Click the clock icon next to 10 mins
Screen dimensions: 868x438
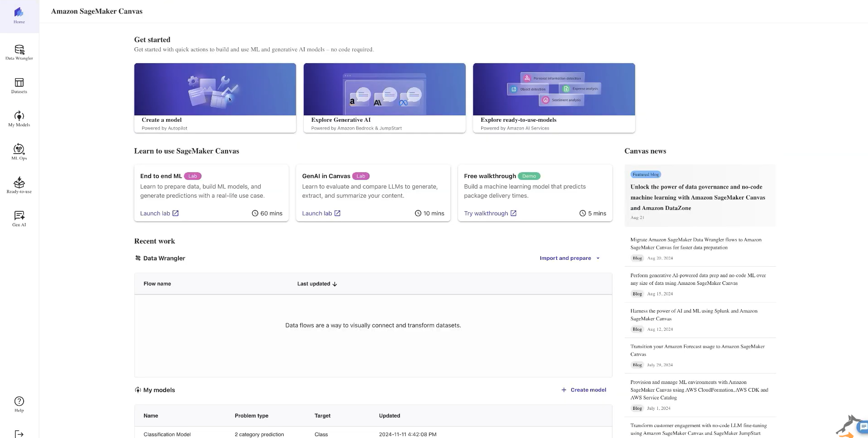click(x=418, y=213)
